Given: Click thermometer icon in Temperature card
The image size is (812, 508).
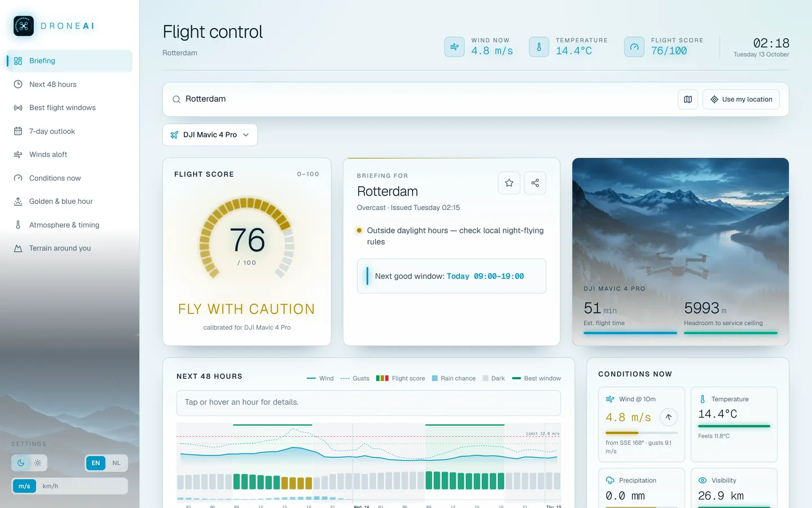Looking at the screenshot, I should pos(703,399).
